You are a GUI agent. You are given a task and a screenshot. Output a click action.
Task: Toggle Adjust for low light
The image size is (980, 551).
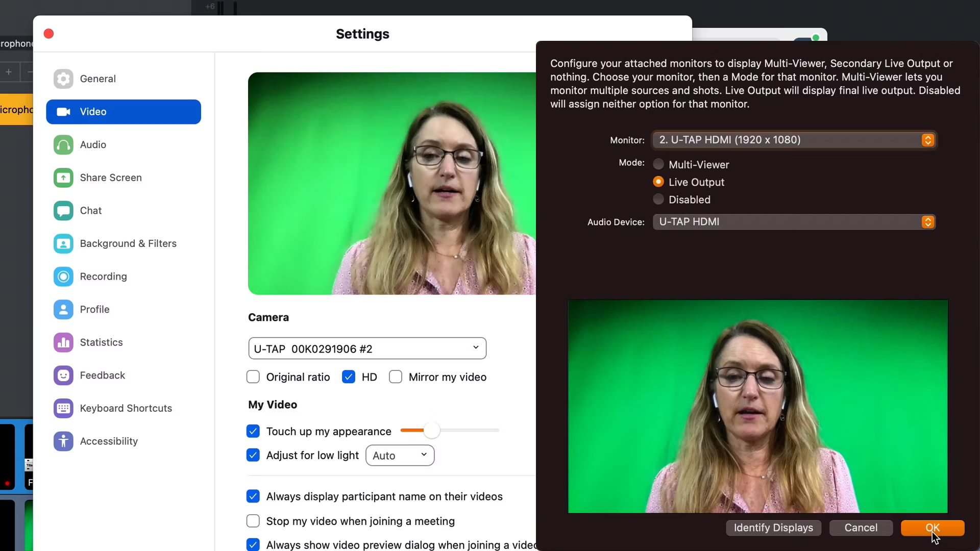click(253, 455)
